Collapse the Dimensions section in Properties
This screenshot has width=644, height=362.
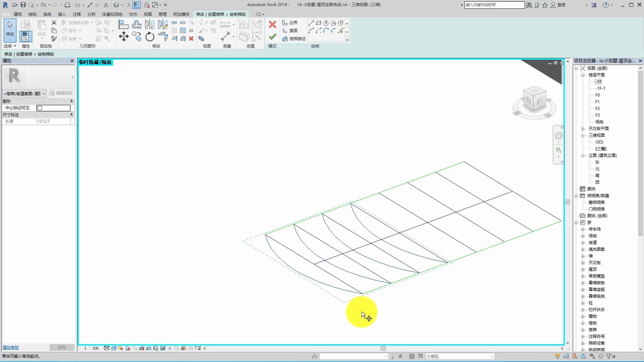click(71, 115)
